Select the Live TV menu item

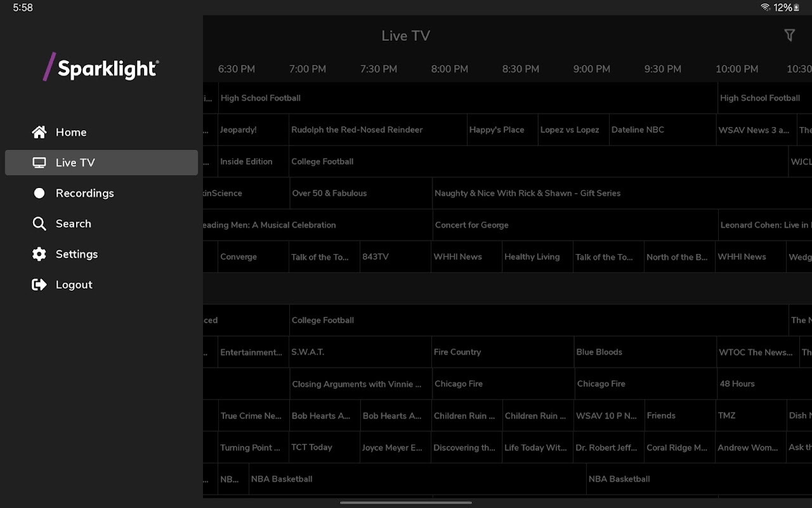tap(101, 163)
